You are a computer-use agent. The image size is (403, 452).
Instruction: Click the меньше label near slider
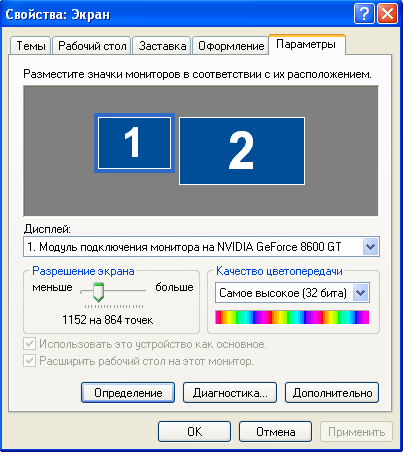tap(52, 287)
